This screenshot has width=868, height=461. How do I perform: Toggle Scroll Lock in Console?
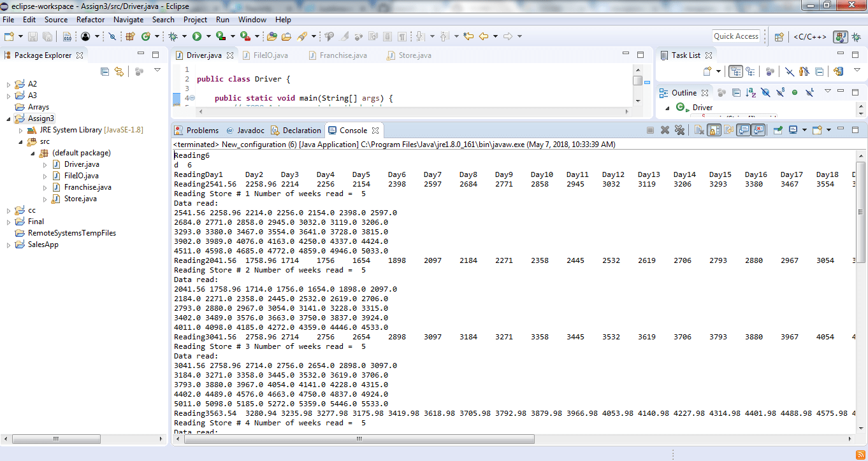coord(714,130)
